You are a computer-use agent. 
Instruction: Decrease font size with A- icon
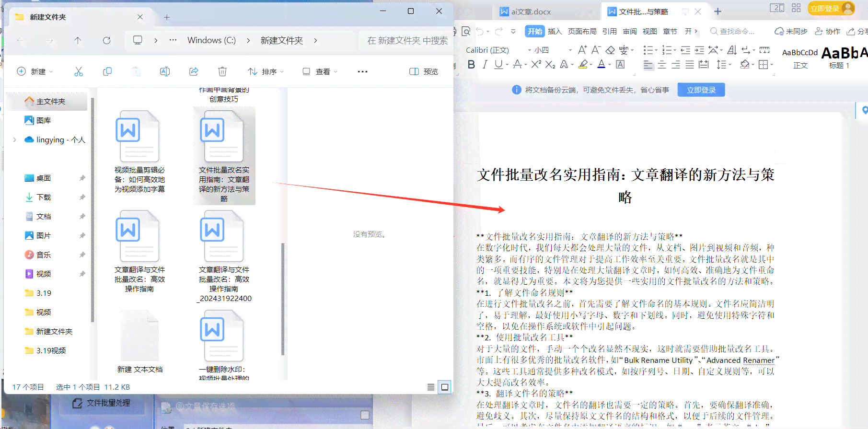596,50
